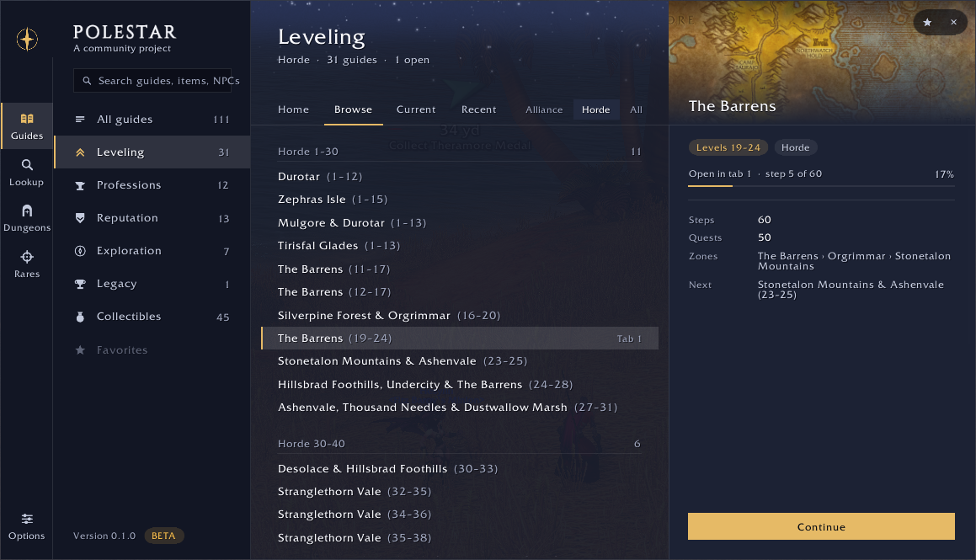976x560 pixels.
Task: Open Stranglethorn Vale (32-35) guide
Action: (x=459, y=492)
